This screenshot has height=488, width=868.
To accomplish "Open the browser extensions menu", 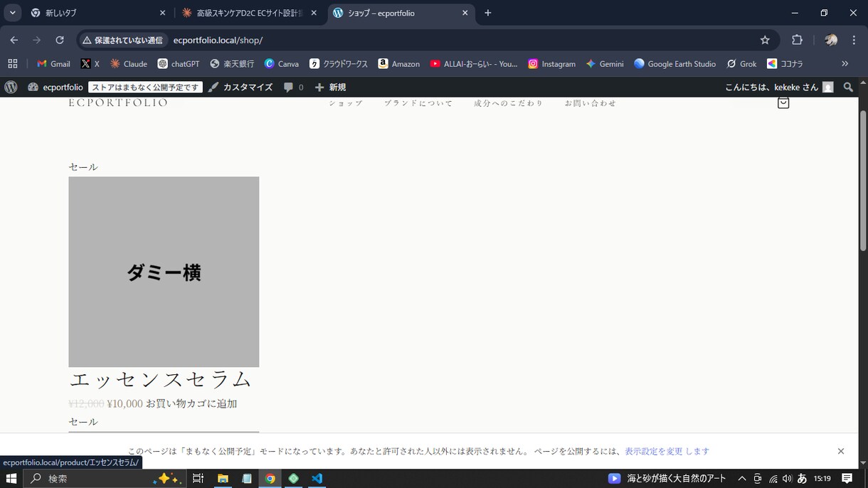I will (x=797, y=40).
